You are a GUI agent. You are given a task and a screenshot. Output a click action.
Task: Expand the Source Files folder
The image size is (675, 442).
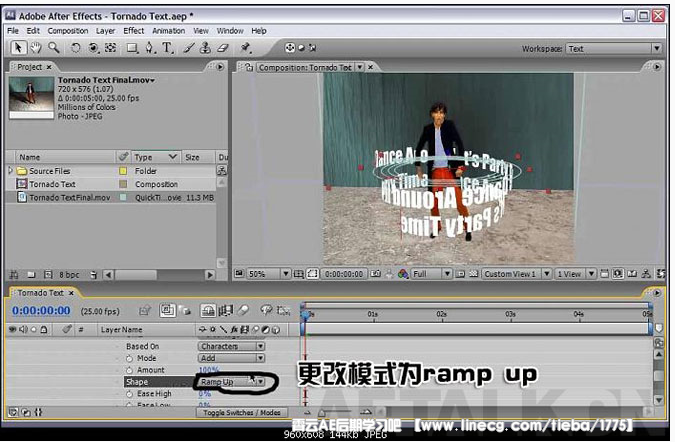11,171
